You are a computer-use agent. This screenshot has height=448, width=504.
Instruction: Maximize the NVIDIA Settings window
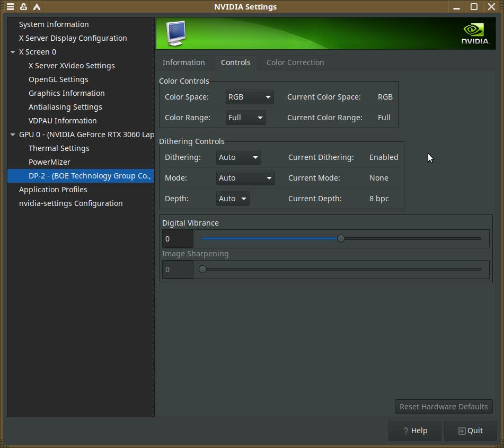coord(474,7)
